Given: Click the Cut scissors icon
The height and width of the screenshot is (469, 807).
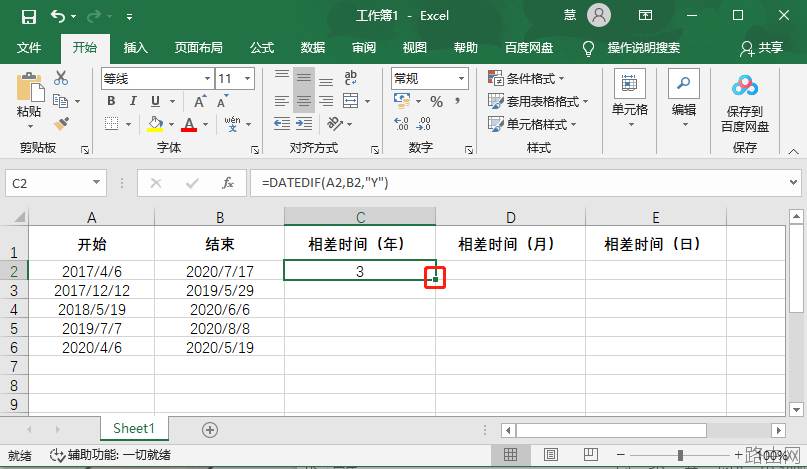Looking at the screenshot, I should coord(61,78).
